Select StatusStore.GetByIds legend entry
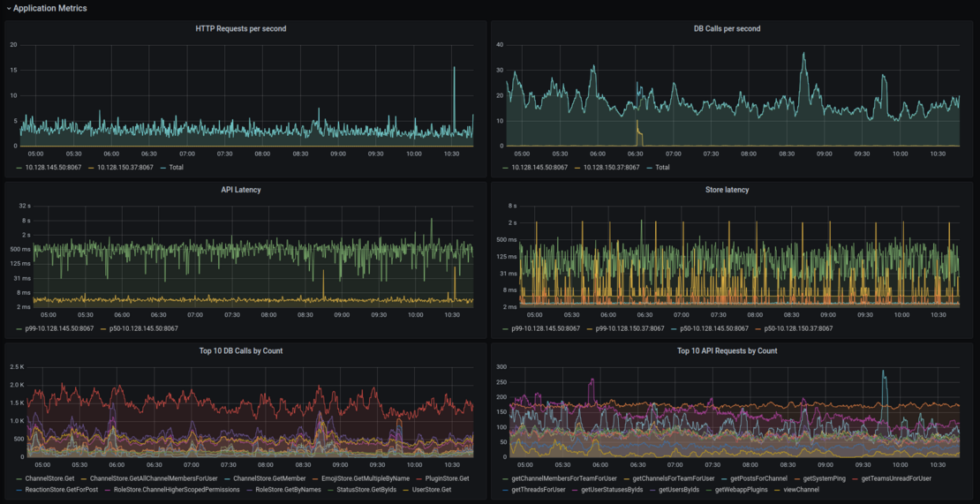This screenshot has height=504, width=980. click(367, 490)
